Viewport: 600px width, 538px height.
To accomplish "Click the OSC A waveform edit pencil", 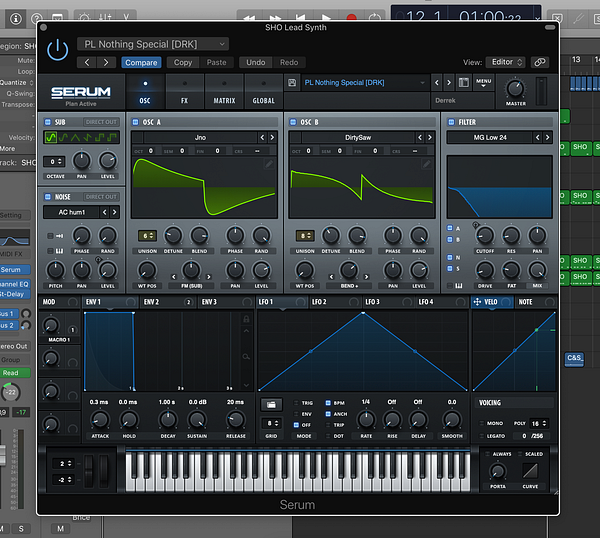I will click(x=270, y=162).
